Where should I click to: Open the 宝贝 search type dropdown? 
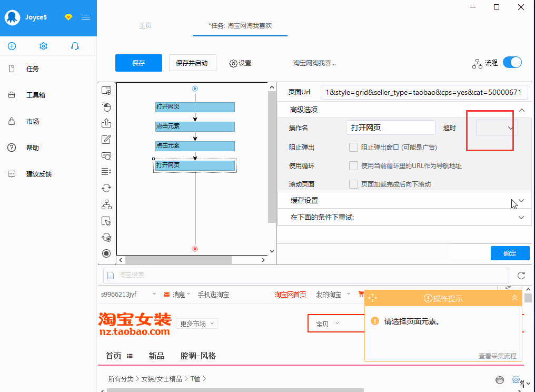pyautogui.click(x=328, y=324)
